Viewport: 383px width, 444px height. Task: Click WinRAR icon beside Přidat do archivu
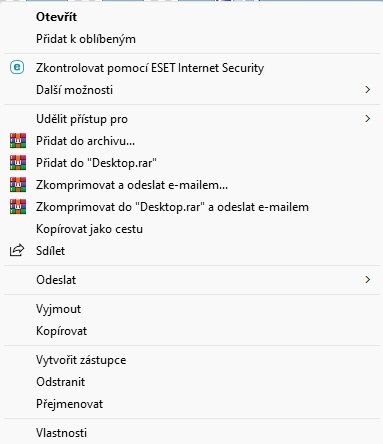tap(18, 141)
